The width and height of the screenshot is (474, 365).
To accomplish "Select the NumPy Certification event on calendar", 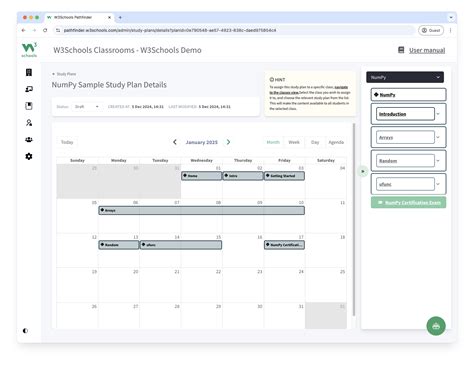I will [284, 245].
